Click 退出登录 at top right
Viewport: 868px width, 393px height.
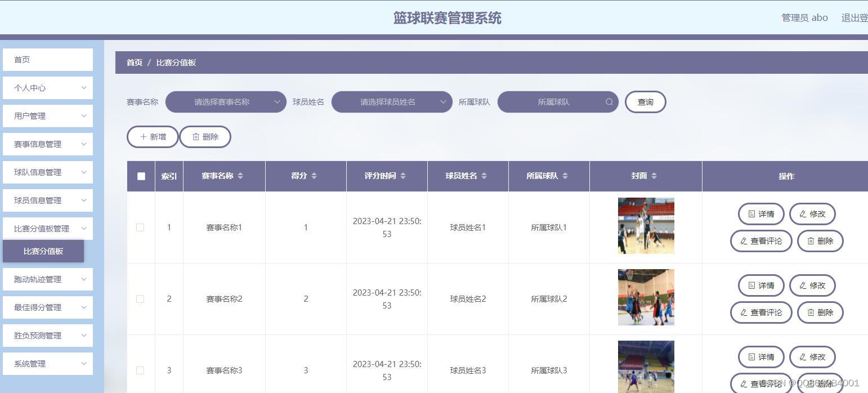click(853, 17)
